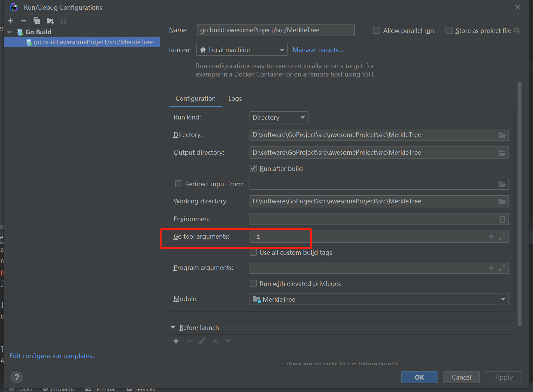Click the Apply button
Image resolution: width=533 pixels, height=392 pixels.
pyautogui.click(x=504, y=377)
